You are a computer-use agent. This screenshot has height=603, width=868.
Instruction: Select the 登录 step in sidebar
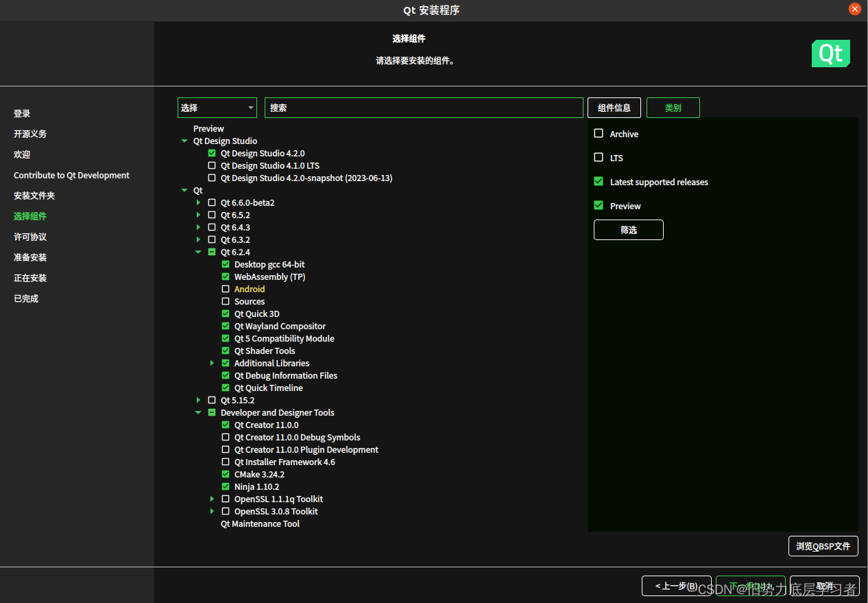coord(22,114)
